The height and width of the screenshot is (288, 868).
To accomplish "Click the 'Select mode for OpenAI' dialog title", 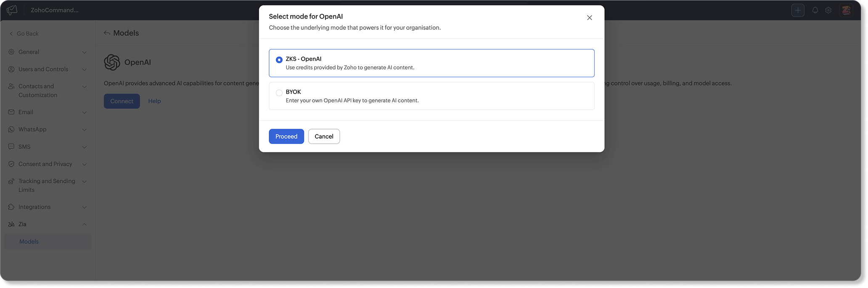I will coord(306,16).
